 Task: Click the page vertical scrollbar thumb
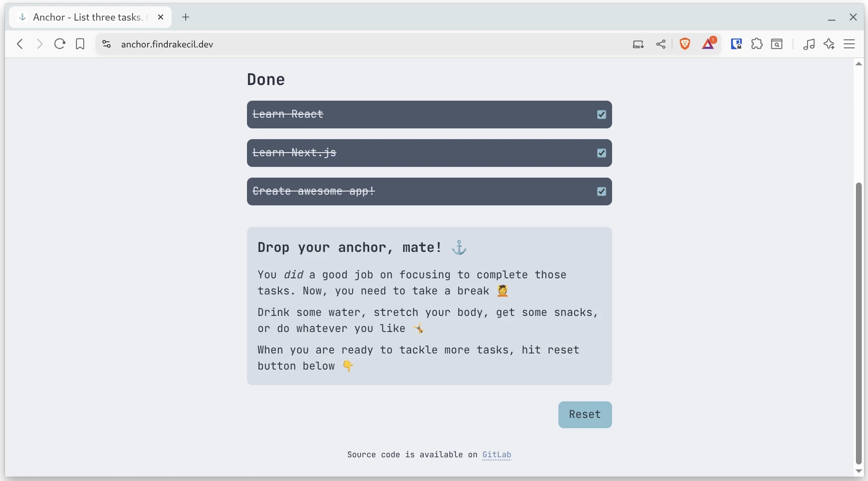pos(858,322)
